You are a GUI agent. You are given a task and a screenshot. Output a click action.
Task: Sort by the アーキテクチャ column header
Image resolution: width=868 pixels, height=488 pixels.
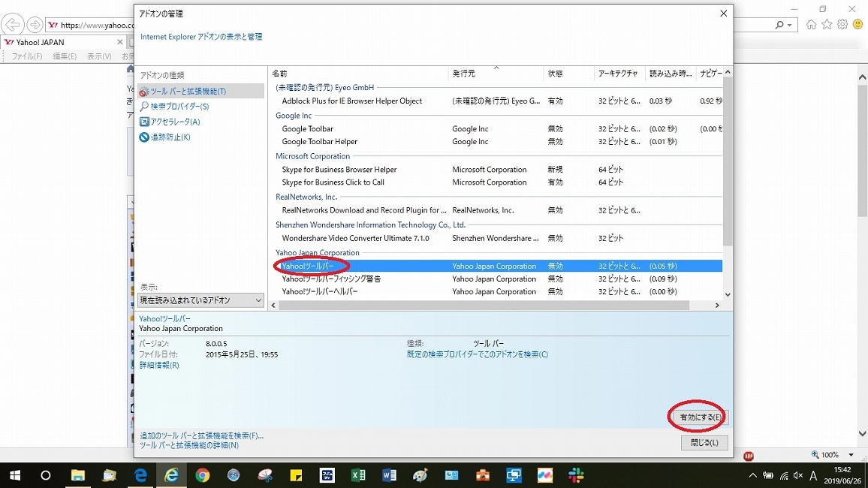click(x=619, y=74)
